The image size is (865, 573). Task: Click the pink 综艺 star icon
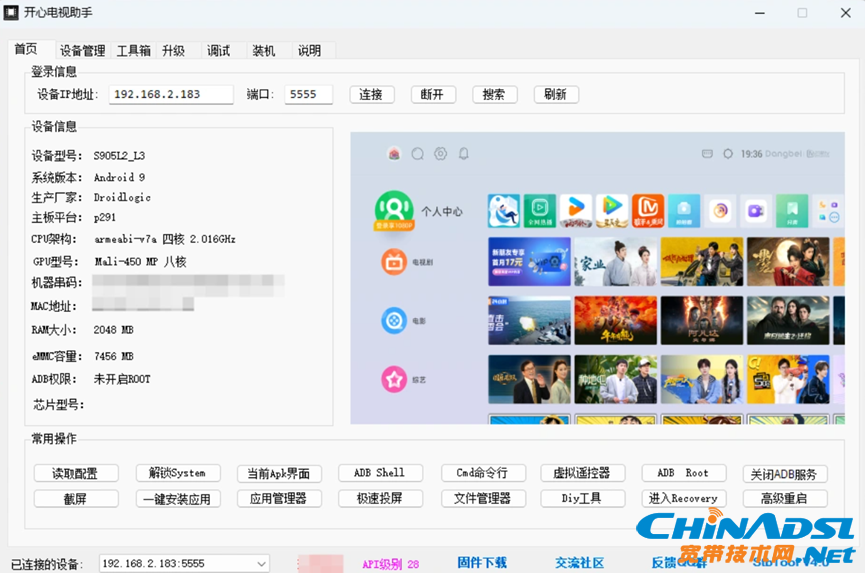click(394, 379)
